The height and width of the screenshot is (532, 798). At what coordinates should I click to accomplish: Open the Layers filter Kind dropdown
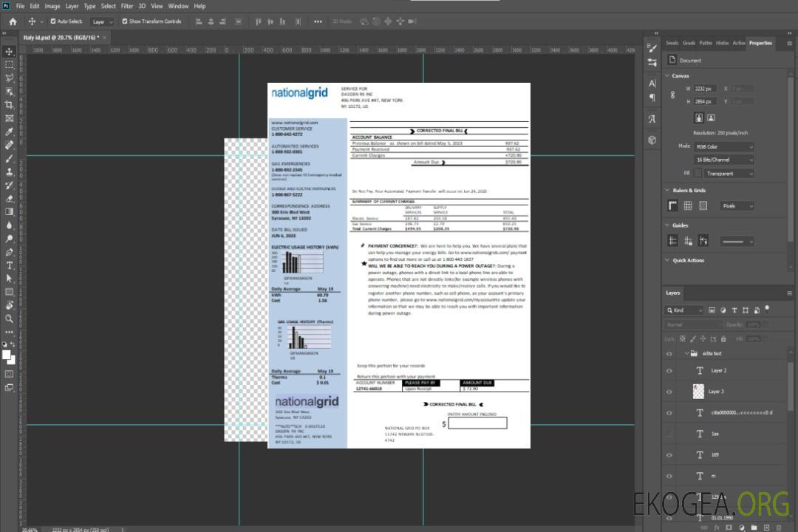[684, 310]
